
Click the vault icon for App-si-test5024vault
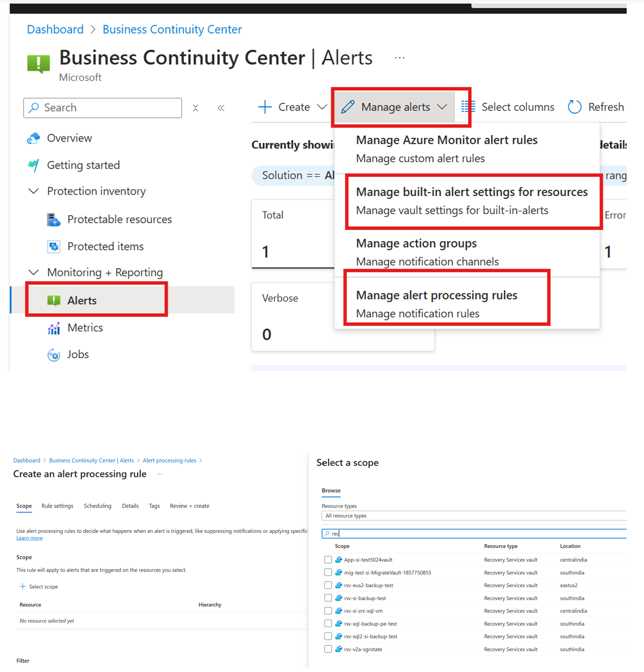pyautogui.click(x=339, y=560)
